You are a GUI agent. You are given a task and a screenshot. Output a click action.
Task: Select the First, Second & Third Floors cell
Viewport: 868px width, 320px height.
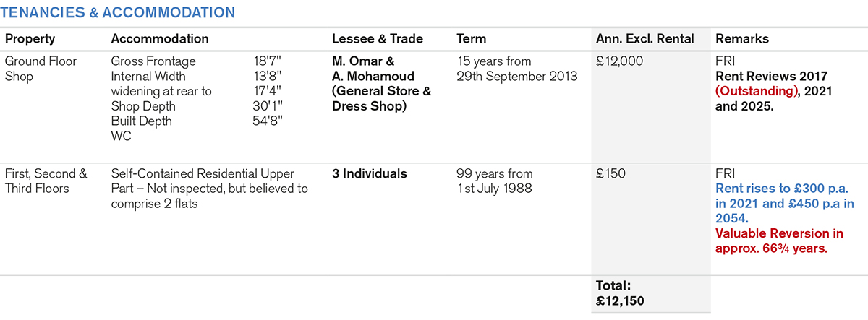pos(46,181)
